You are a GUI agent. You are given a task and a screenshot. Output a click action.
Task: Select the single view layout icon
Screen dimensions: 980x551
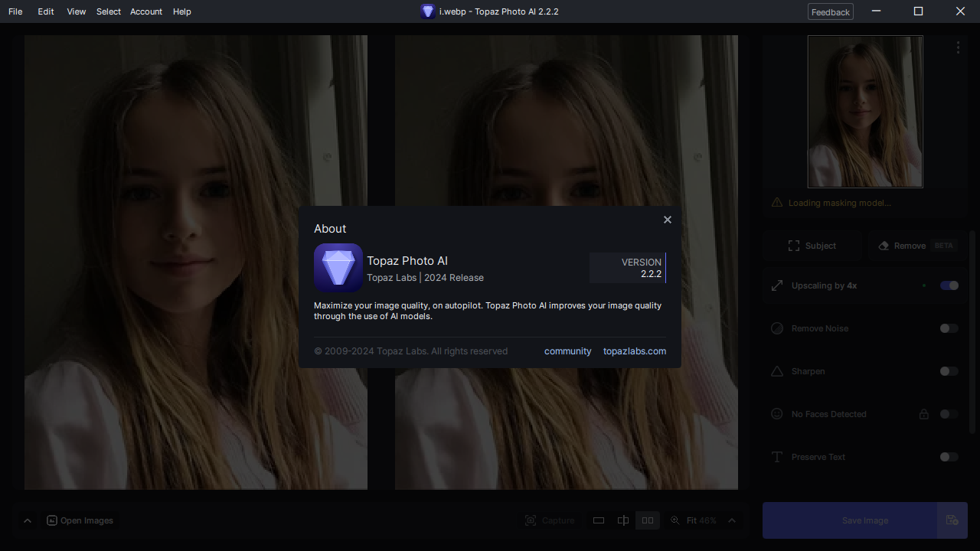pyautogui.click(x=599, y=520)
